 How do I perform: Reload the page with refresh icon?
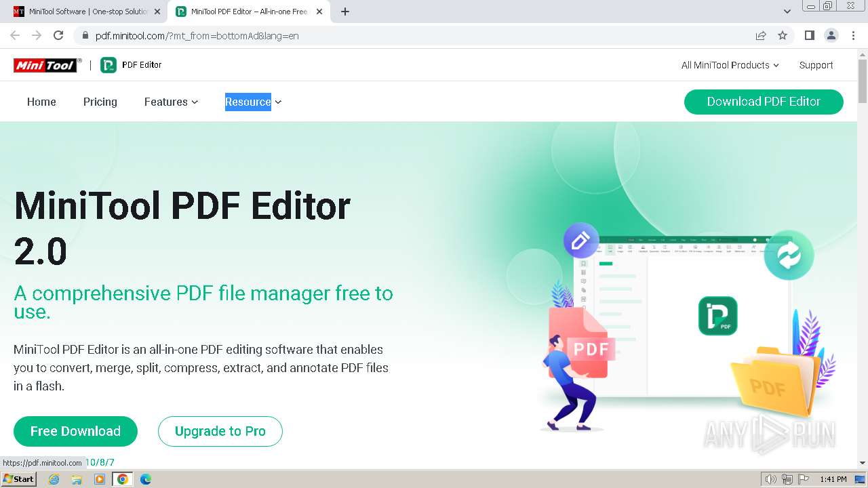point(58,35)
